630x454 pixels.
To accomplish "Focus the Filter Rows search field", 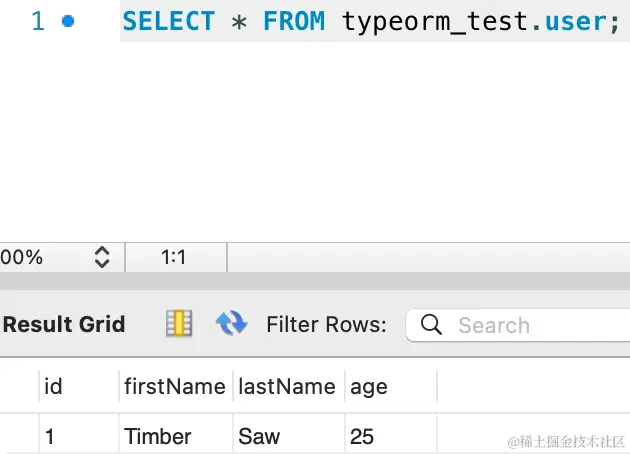I will [x=530, y=325].
